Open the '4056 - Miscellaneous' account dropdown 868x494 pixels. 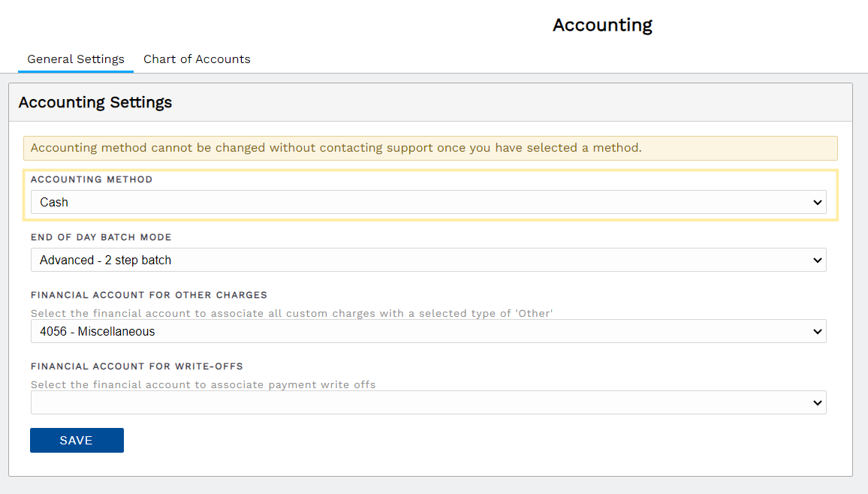[x=428, y=331]
